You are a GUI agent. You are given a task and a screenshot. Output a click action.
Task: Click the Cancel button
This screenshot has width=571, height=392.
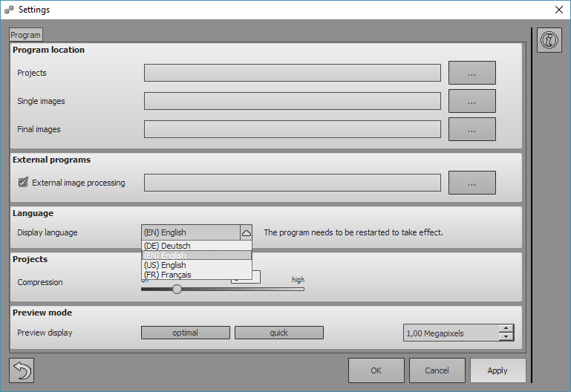[x=437, y=370]
